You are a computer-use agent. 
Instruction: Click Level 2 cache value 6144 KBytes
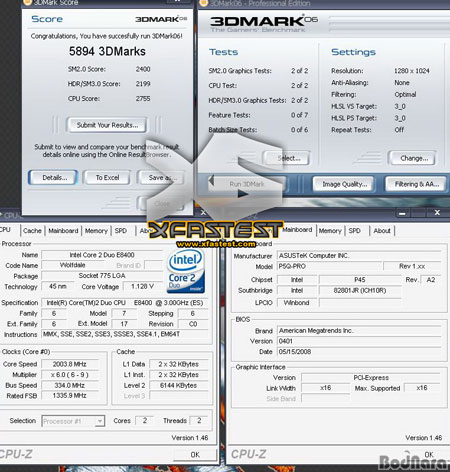coord(178,386)
